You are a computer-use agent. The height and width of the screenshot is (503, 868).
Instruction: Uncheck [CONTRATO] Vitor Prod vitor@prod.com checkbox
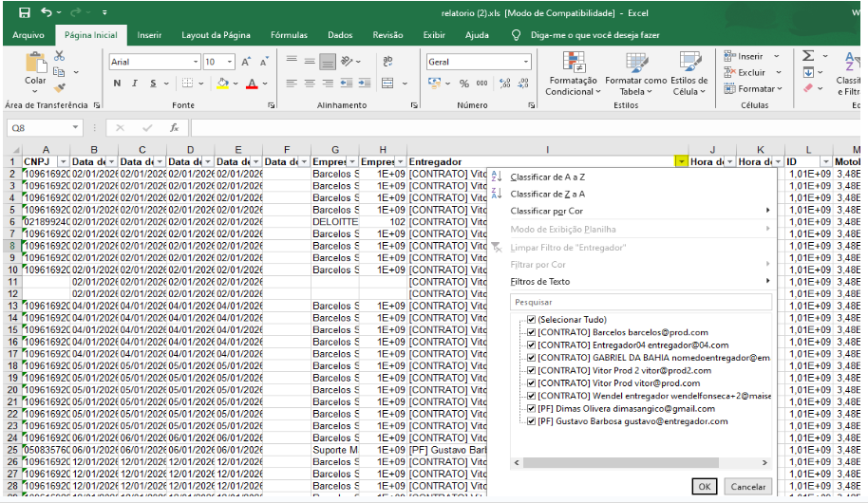[532, 382]
